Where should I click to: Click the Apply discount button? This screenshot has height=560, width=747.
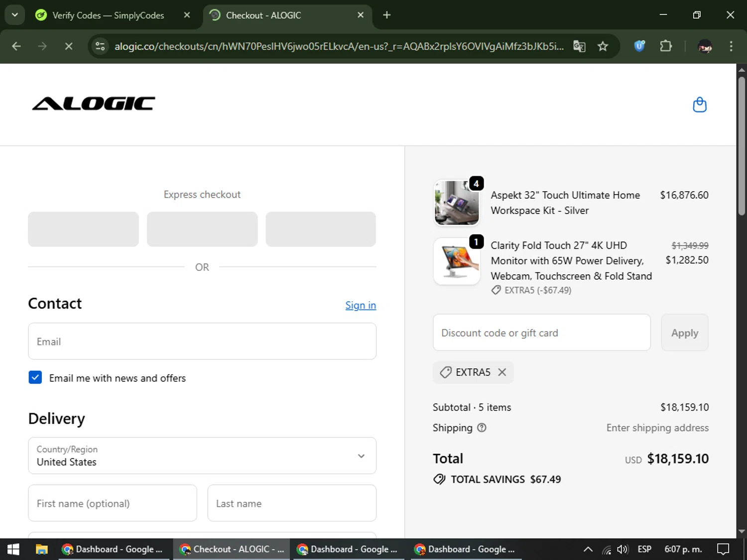685,333
